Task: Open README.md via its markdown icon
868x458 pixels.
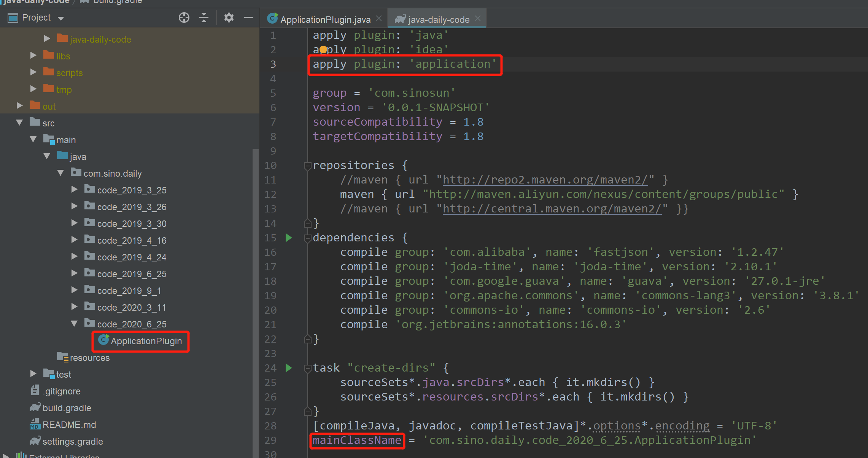Action: 35,424
